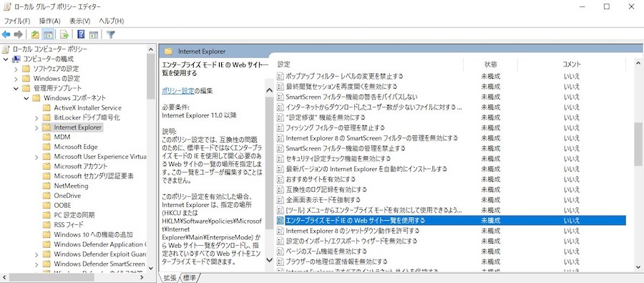Viewport: 644px width, 283px height.
Task: Select ブラウザーの地理位置情報を無効にする policy
Action: [336, 262]
